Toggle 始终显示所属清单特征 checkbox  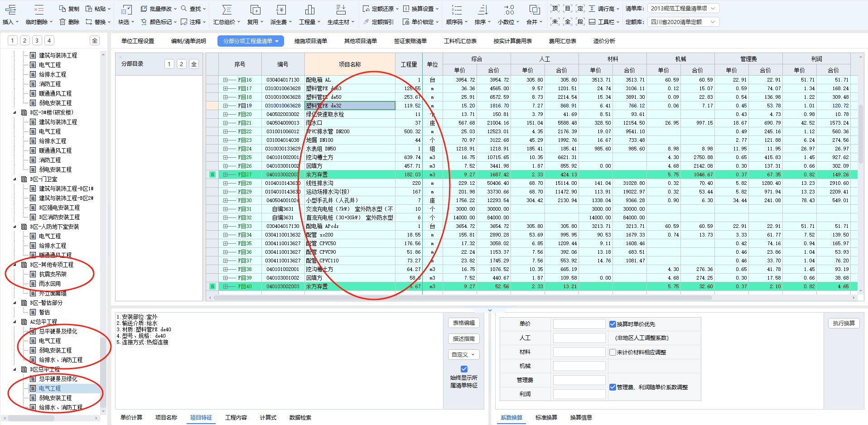pos(464,369)
